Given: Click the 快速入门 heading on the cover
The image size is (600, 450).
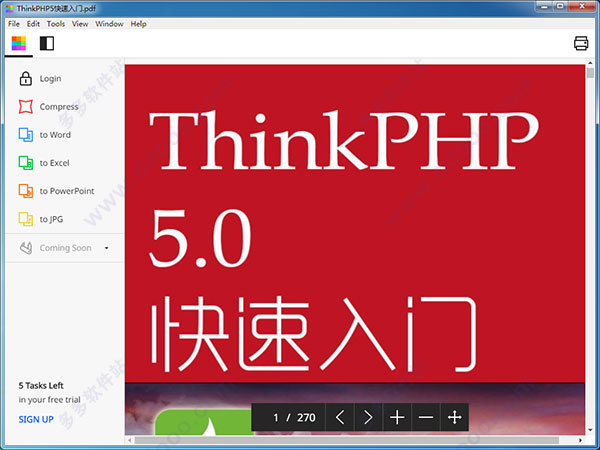Looking at the screenshot, I should (314, 334).
